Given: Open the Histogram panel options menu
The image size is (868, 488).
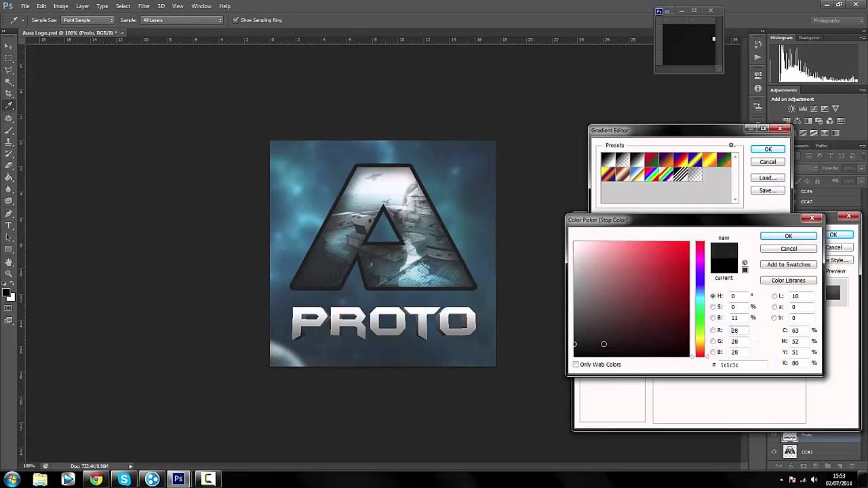Looking at the screenshot, I should click(862, 38).
